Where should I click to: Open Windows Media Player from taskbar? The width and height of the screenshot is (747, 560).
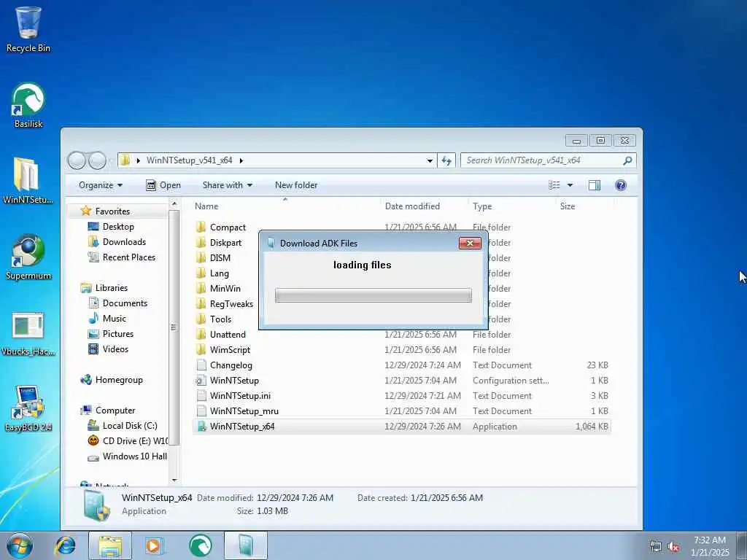point(155,545)
